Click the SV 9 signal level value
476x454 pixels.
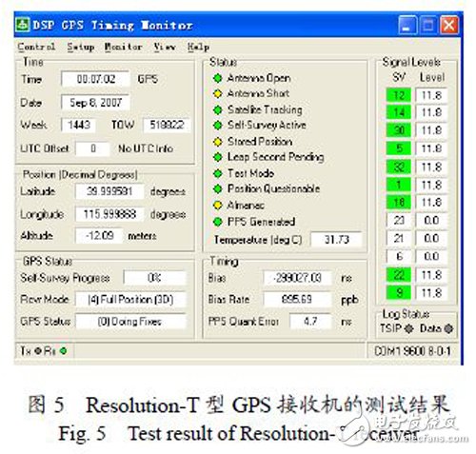click(431, 292)
